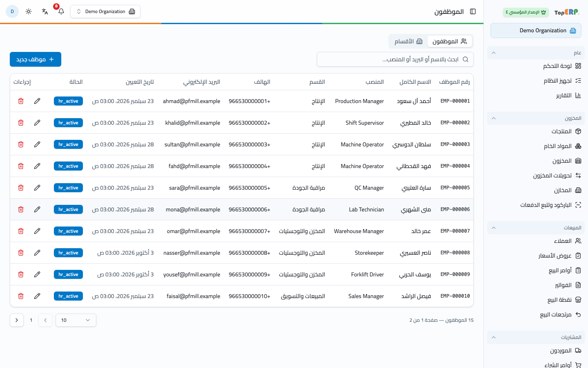Collapse the المخزون sidebar section

pos(536,118)
